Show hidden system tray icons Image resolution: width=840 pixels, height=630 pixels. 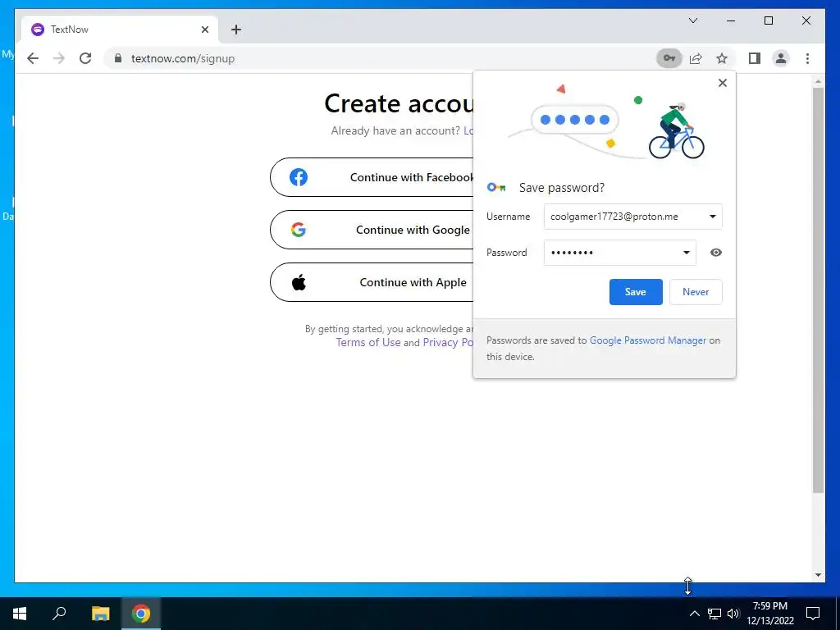694,614
